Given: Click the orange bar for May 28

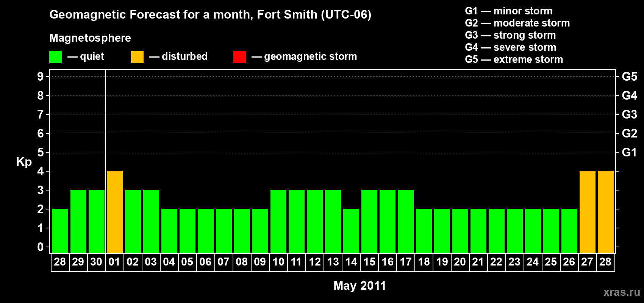Looking at the screenshot, I should [x=606, y=212].
